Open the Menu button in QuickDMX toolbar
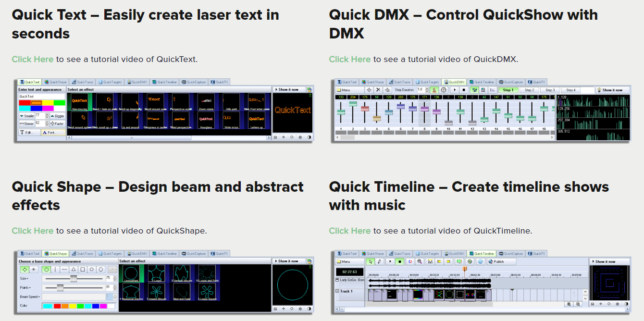 [x=349, y=90]
